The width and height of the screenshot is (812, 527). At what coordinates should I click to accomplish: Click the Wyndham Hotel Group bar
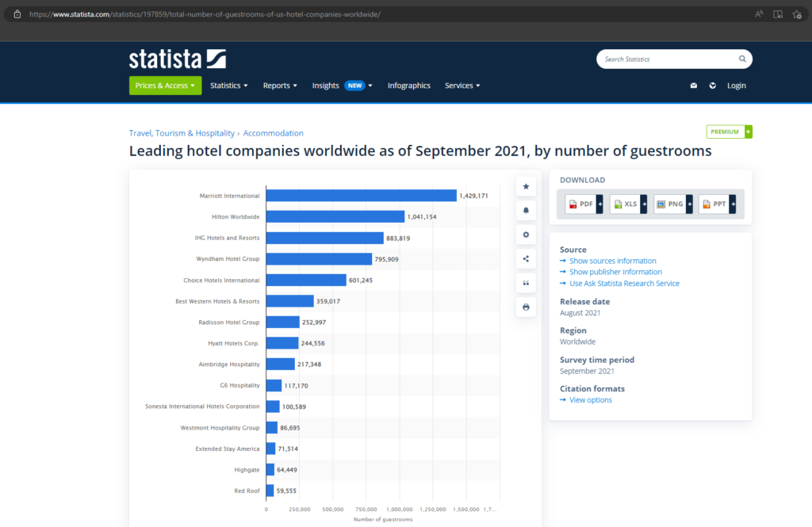pyautogui.click(x=319, y=259)
